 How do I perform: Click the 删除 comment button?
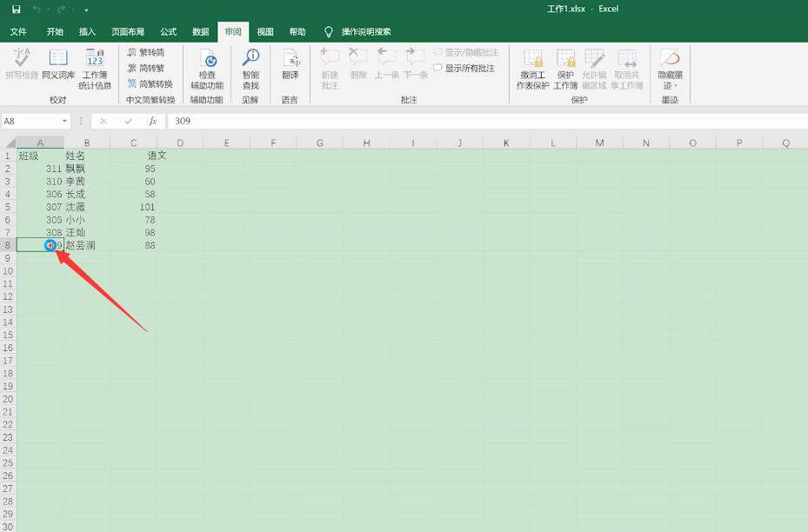click(x=358, y=63)
